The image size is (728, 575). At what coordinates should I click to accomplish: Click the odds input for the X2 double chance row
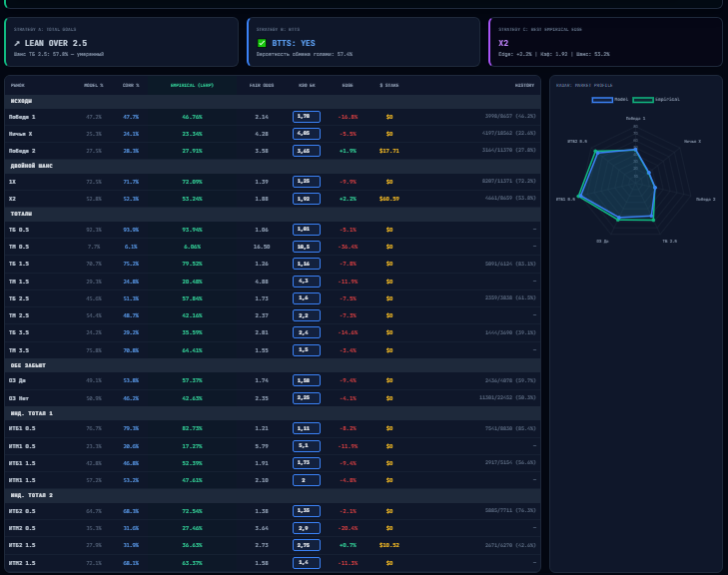[x=307, y=199]
